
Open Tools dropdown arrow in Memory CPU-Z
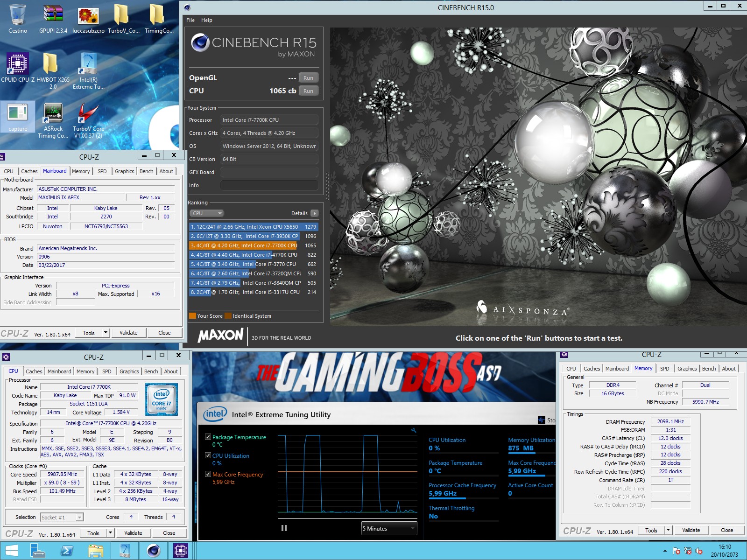click(x=669, y=530)
